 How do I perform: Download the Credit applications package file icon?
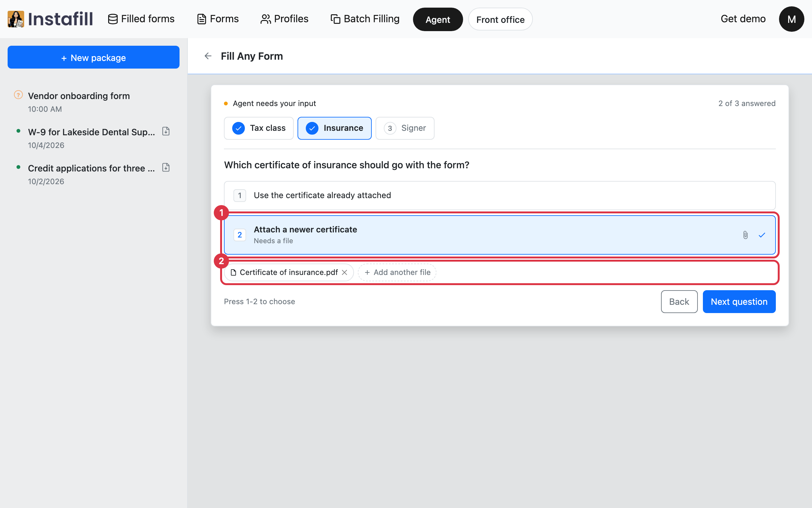point(166,167)
